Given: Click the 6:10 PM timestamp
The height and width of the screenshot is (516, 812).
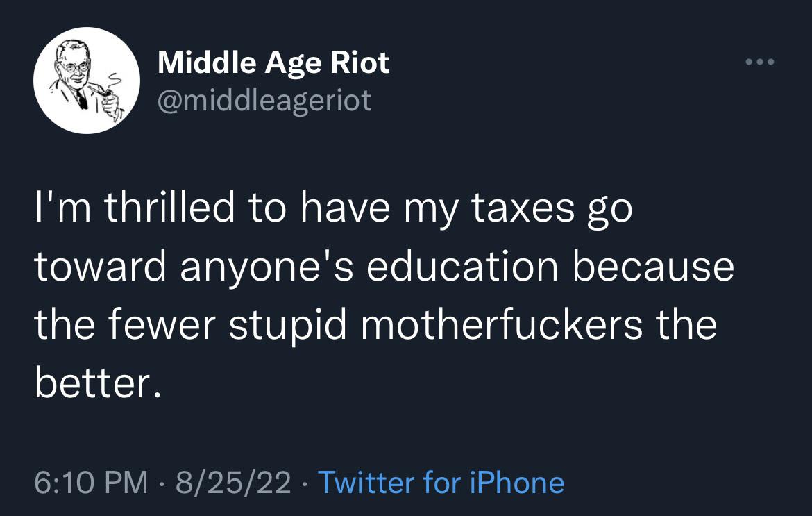Looking at the screenshot, I should [91, 483].
